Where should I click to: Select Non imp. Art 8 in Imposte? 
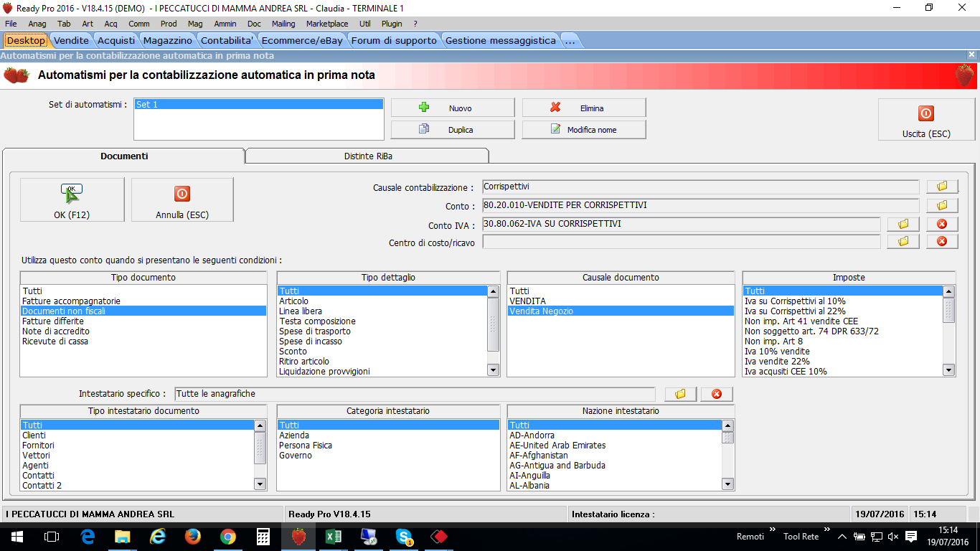(x=843, y=342)
